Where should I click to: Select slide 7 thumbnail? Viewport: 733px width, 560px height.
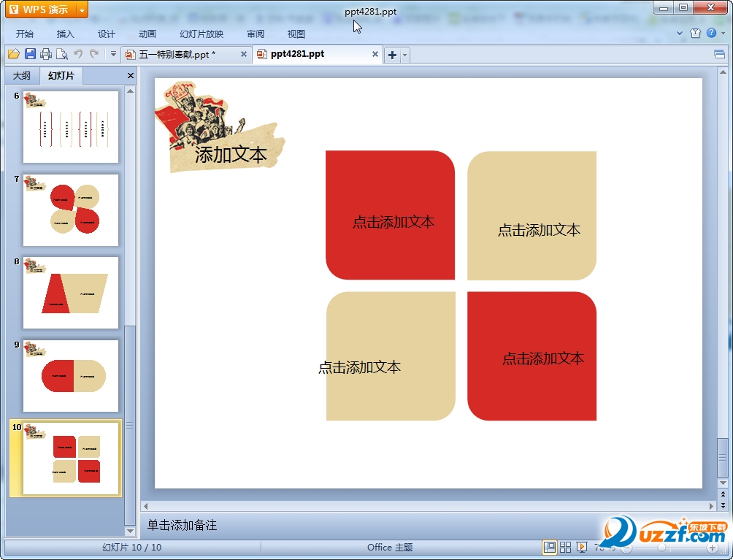(71, 210)
